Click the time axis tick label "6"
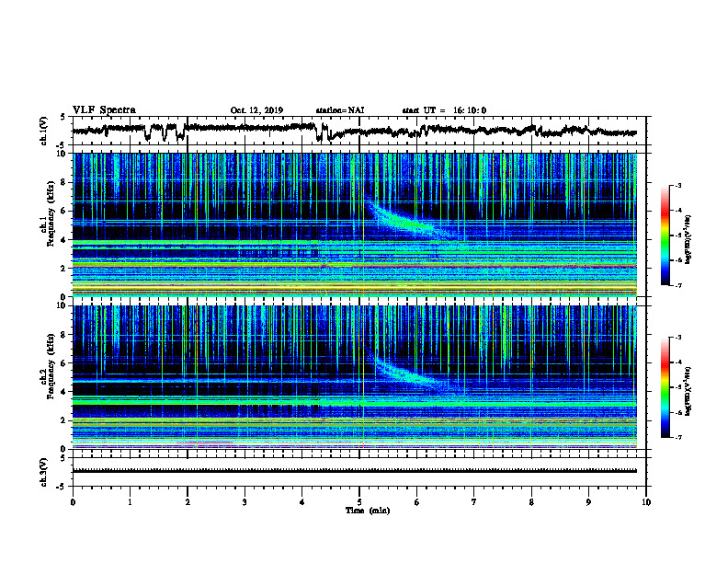This screenshot has height=563, width=728. [x=417, y=502]
